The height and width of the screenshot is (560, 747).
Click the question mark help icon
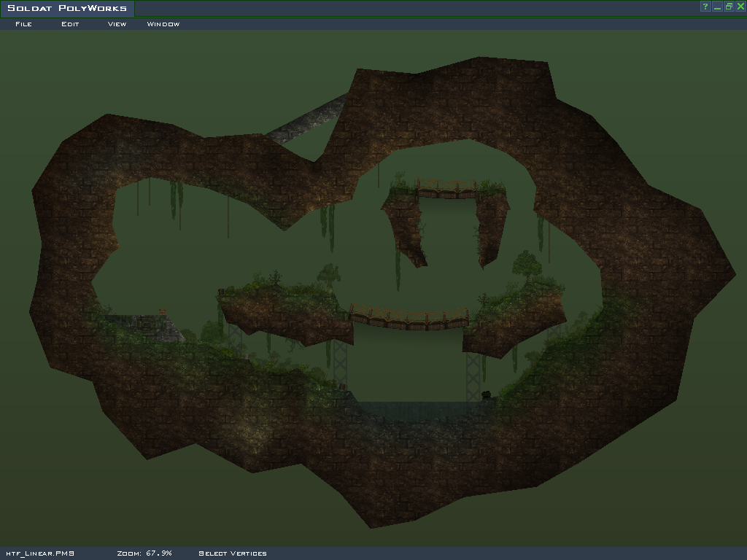tap(705, 7)
